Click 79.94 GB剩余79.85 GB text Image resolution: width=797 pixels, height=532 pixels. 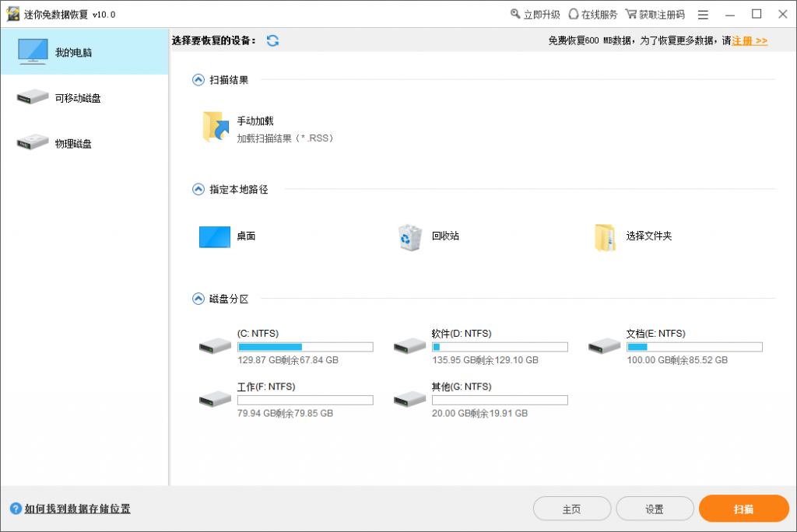(285, 413)
